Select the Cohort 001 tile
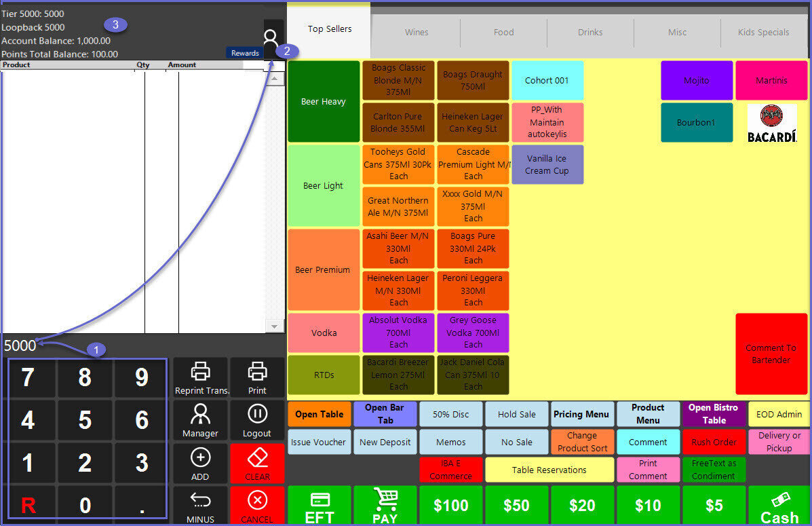This screenshot has width=812, height=526. (547, 80)
